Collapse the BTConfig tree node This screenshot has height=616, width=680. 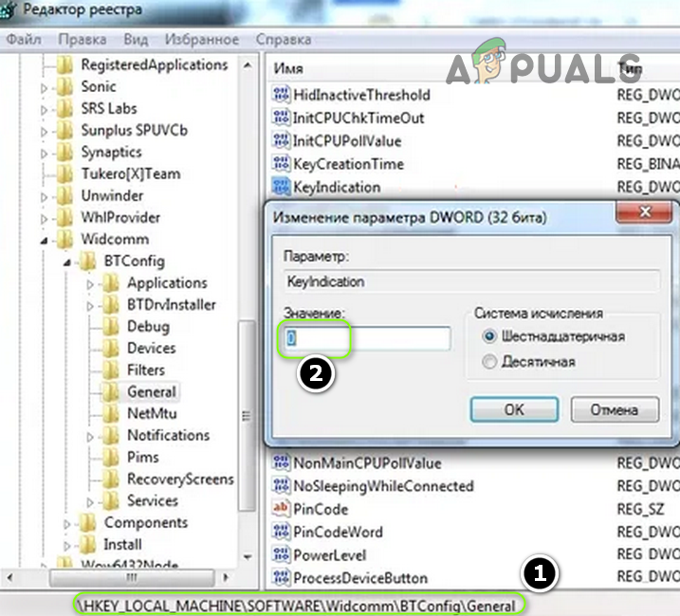click(x=66, y=263)
